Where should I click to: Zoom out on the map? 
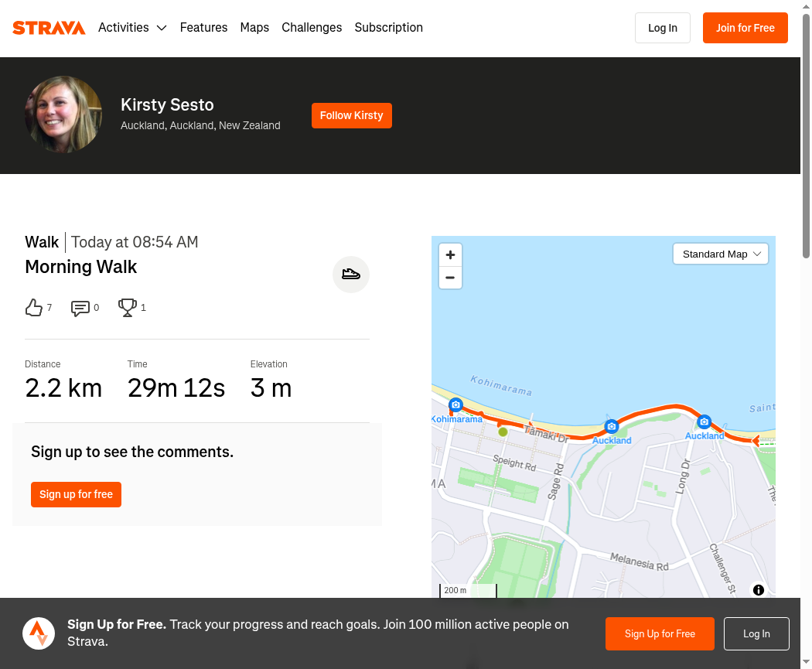450,278
